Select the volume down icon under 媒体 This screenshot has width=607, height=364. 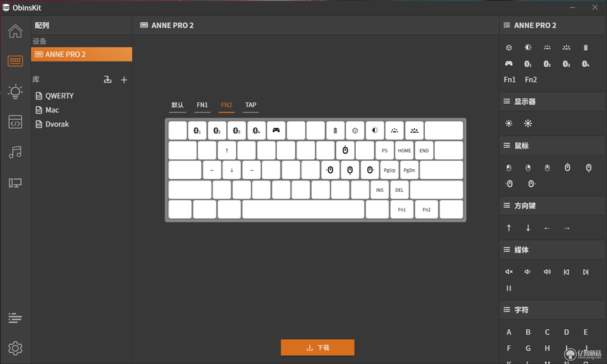tap(527, 271)
